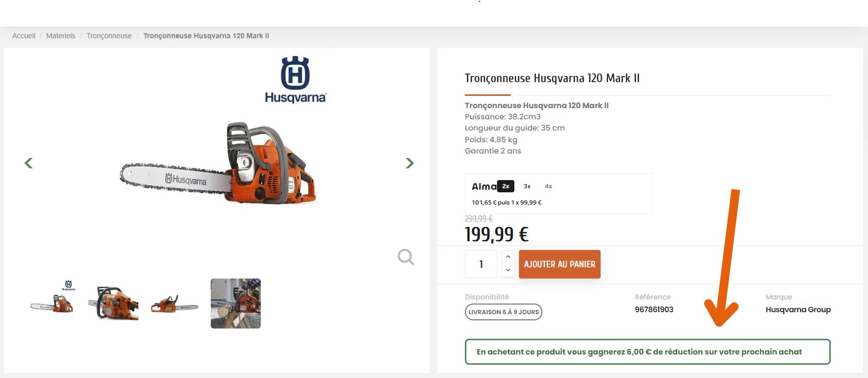Screen dimensions: 868x378
Task: Select the Alma 2x payment option
Action: point(506,186)
